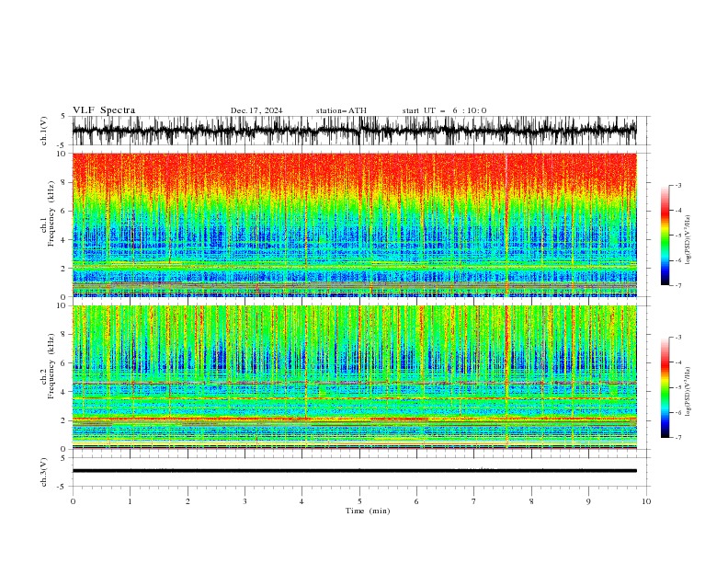Click the ch.3 flat voltage trace
728x563 pixels.
354,471
